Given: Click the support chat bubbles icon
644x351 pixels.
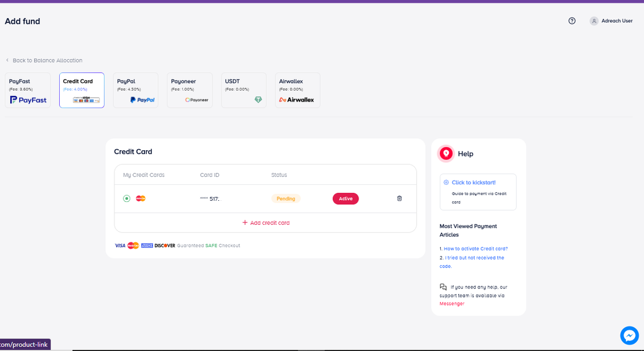Looking at the screenshot, I should 443,287.
